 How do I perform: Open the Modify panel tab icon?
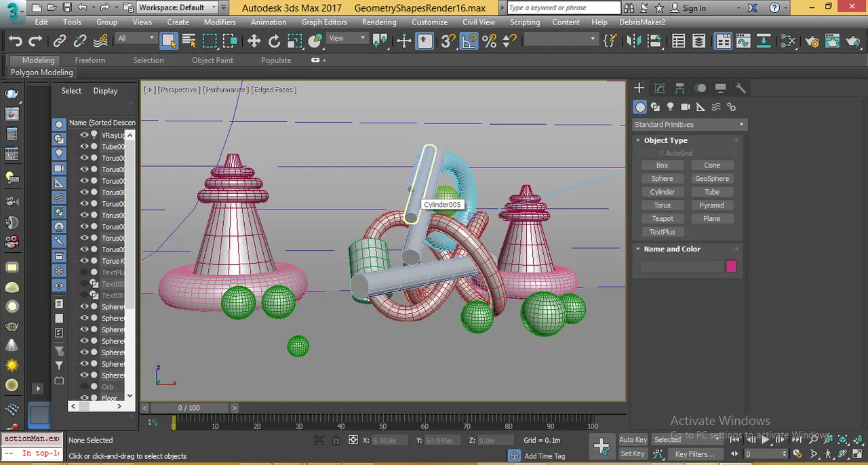point(659,88)
